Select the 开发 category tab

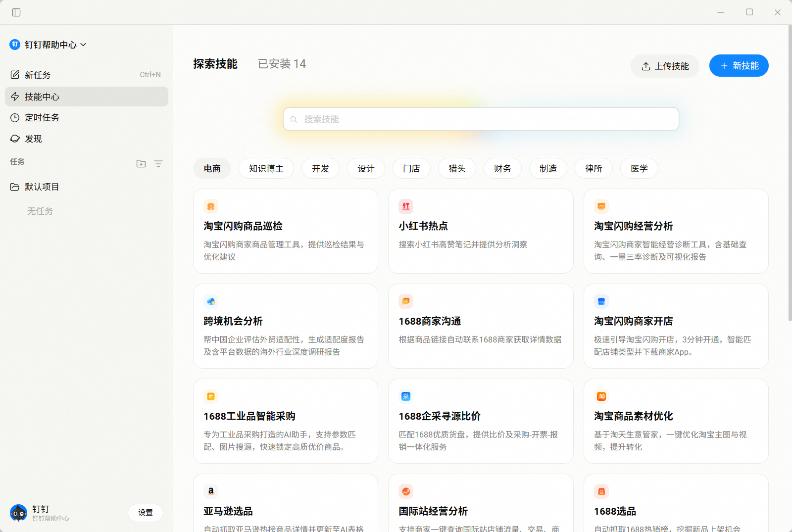coord(320,168)
